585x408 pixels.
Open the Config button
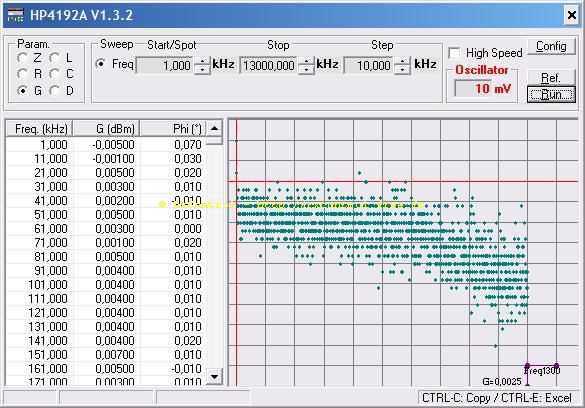tap(551, 46)
